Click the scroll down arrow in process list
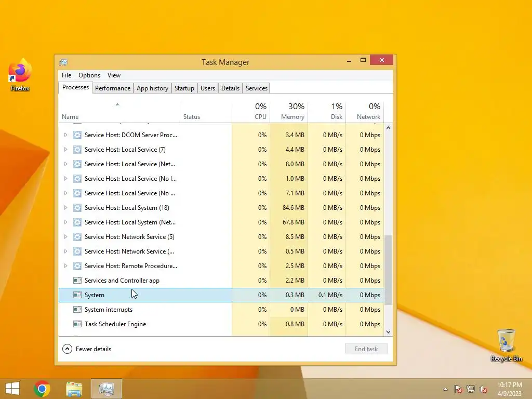 (x=389, y=332)
